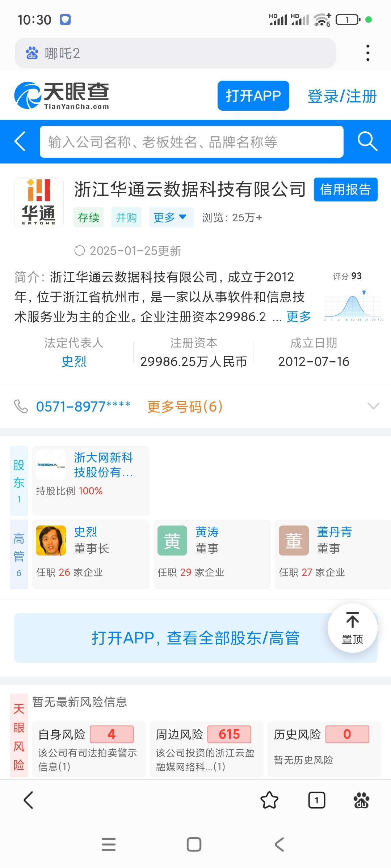The image size is (391, 868).
Task: Open the 董丹青 董事 executive name
Action: point(335,532)
